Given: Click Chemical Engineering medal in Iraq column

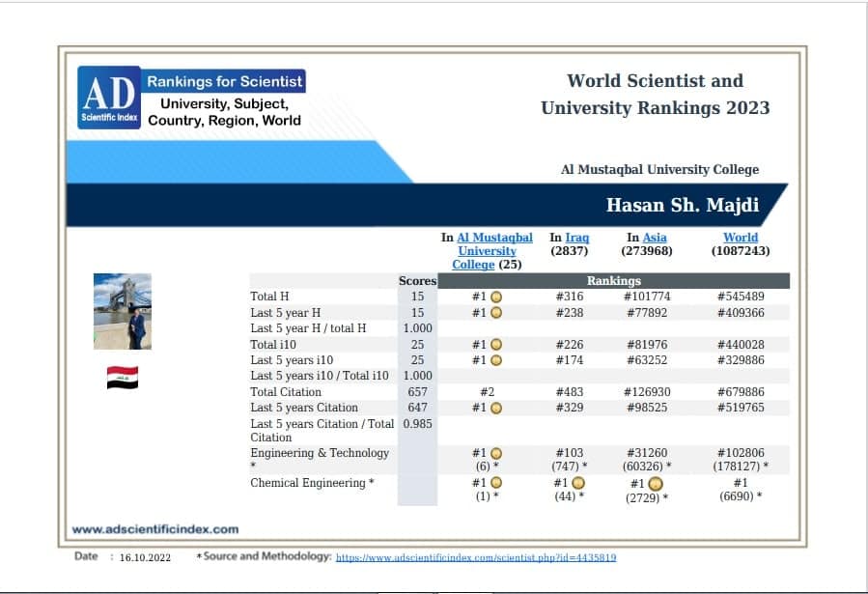Looking at the screenshot, I should pos(578,483).
